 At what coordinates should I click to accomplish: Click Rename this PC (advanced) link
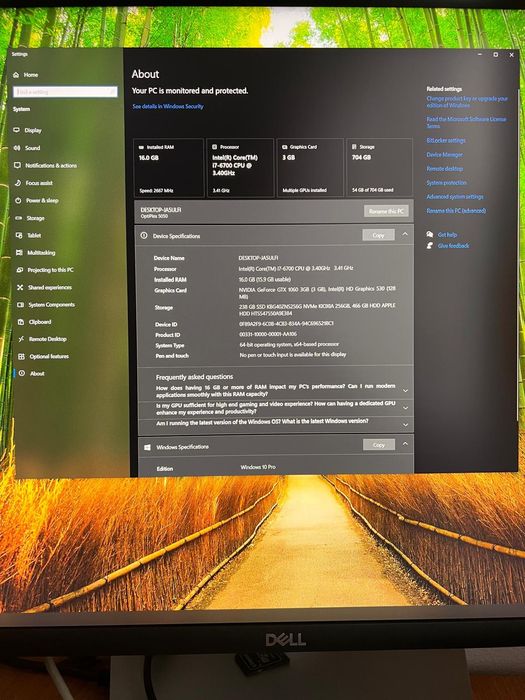[x=456, y=210]
